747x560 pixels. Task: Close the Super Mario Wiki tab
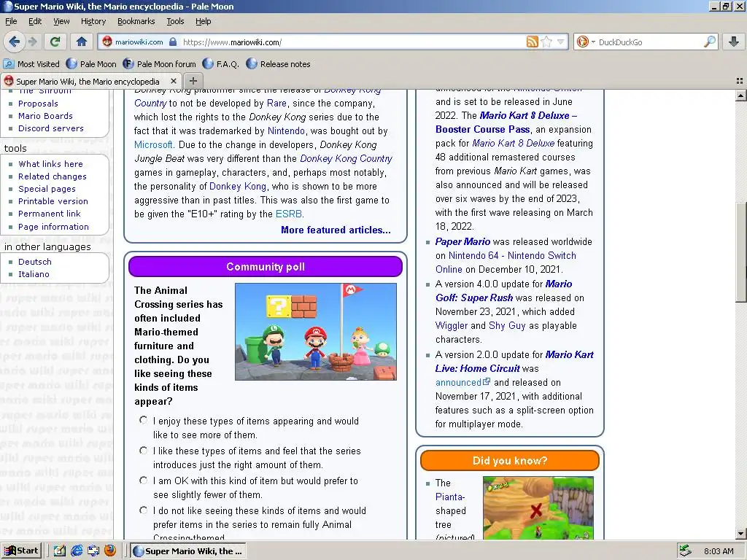point(174,81)
